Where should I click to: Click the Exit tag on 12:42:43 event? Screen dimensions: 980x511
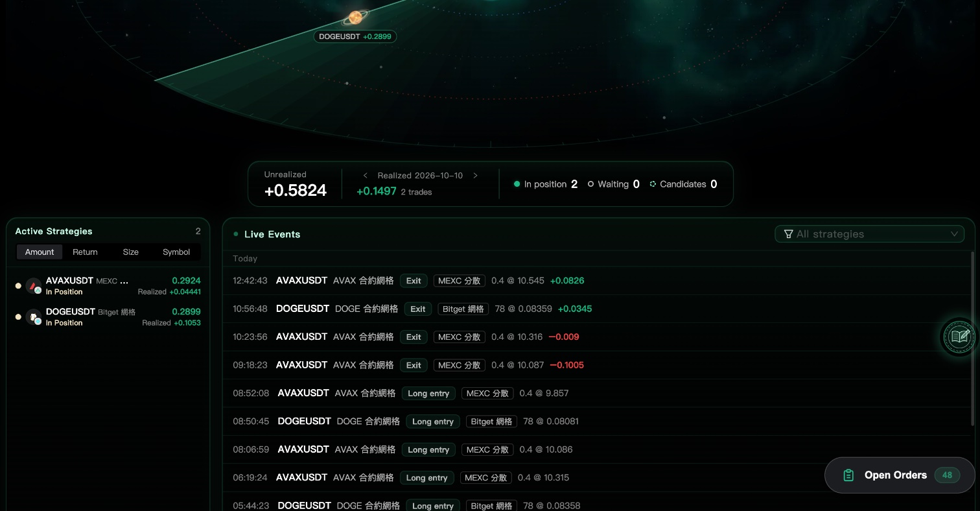[414, 281]
